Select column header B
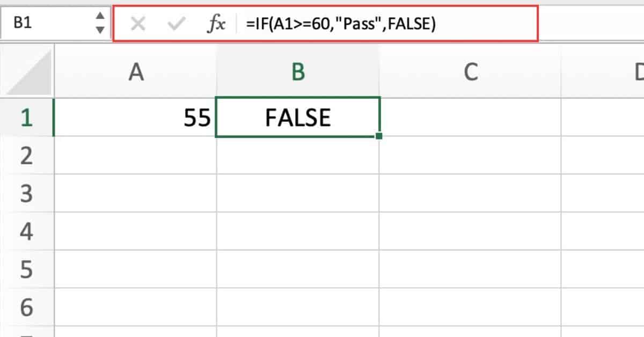Image resolution: width=644 pixels, height=337 pixels. (297, 71)
